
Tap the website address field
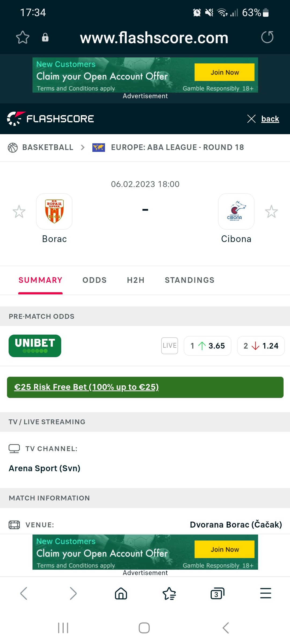(154, 38)
